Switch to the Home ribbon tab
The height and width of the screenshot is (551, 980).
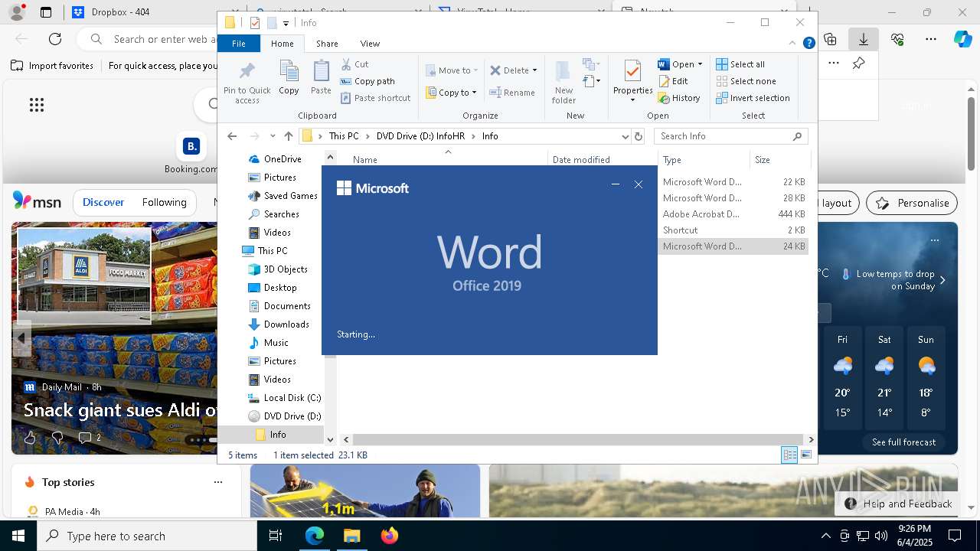283,44
